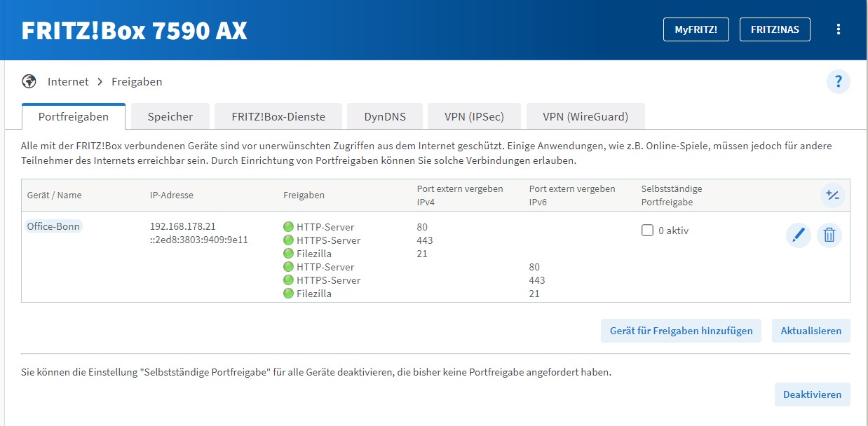Click the FRITZ!Box 7590 AX title

coord(134,30)
